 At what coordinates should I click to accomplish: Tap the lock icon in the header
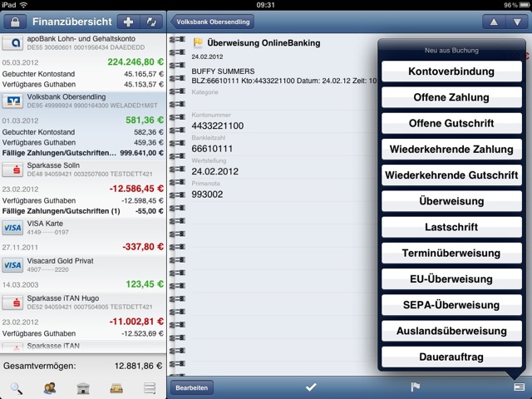(x=17, y=21)
